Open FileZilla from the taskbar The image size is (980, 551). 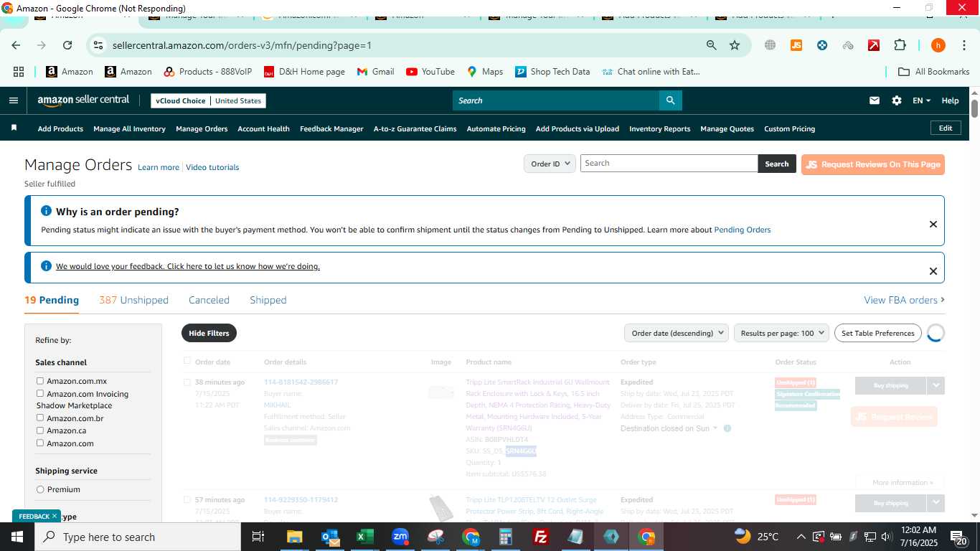pos(541,537)
